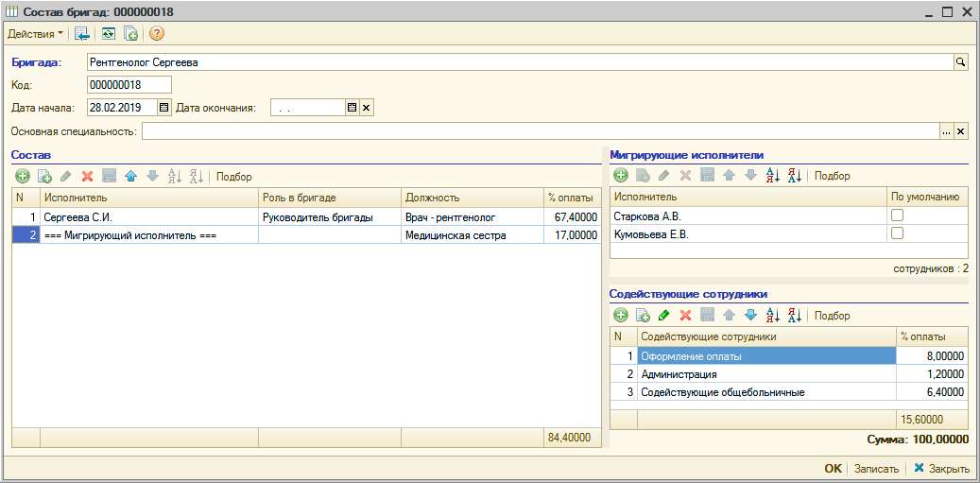This screenshot has height=483, width=980.
Task: Open the calendar picker for Дата начала
Action: (163, 108)
